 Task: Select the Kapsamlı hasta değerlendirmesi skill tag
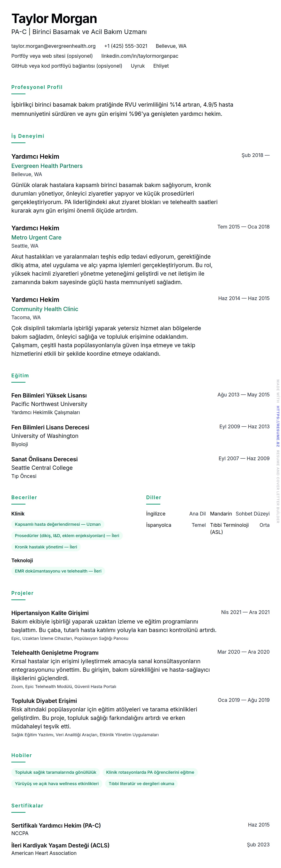tap(58, 524)
